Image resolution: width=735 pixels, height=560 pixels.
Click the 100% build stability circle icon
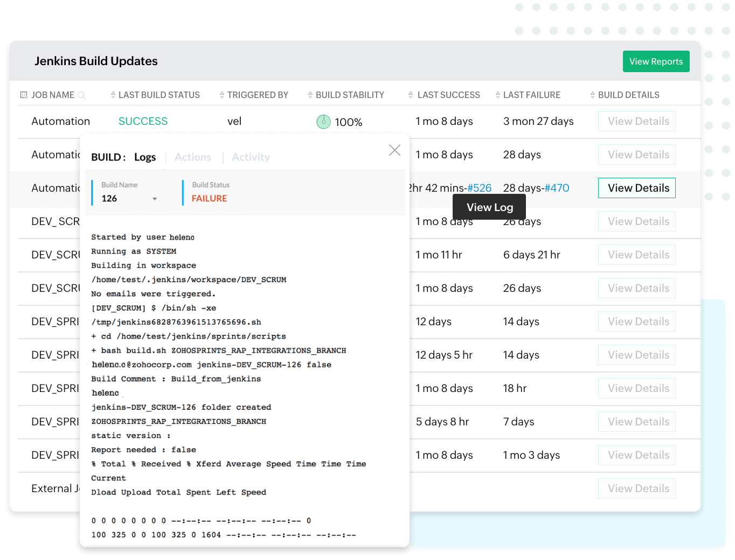click(323, 122)
